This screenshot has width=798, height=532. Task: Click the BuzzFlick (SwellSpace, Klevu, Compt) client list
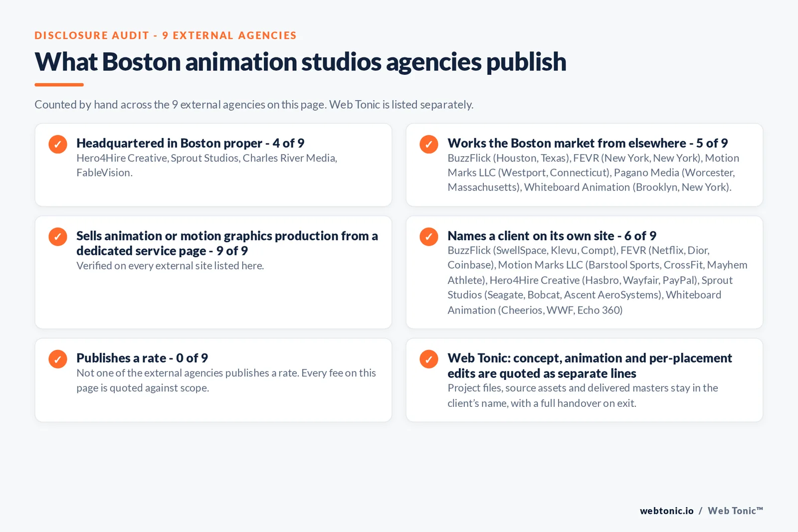pyautogui.click(x=597, y=280)
